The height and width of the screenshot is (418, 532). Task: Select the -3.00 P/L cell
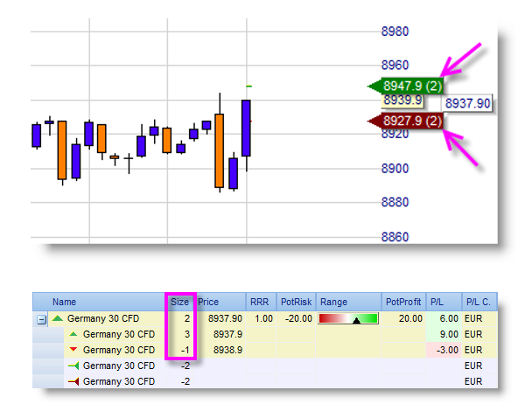[443, 350]
